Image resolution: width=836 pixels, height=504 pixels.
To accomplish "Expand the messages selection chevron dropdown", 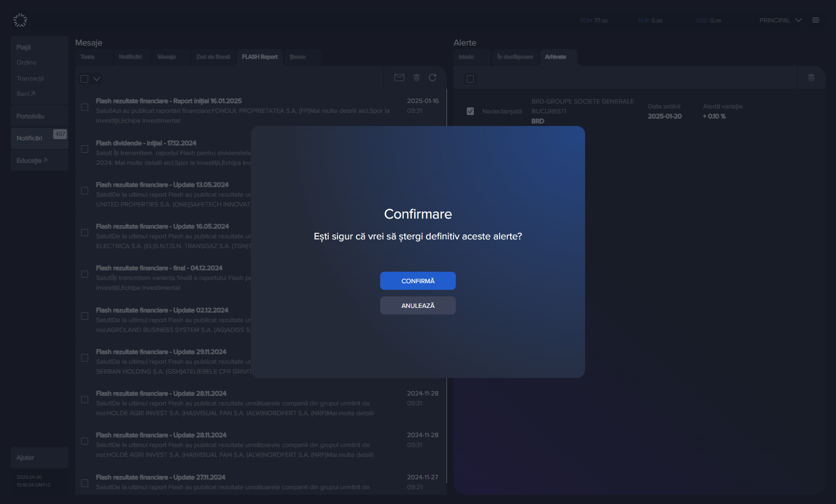I will coord(96,79).
